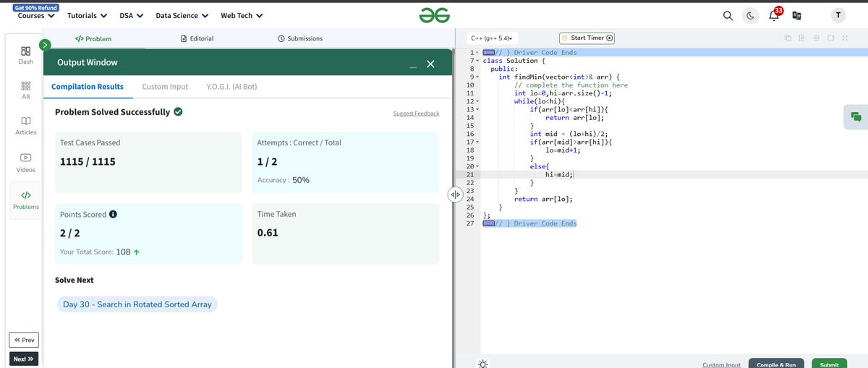Click the floating chat feedback icon

coord(856,116)
